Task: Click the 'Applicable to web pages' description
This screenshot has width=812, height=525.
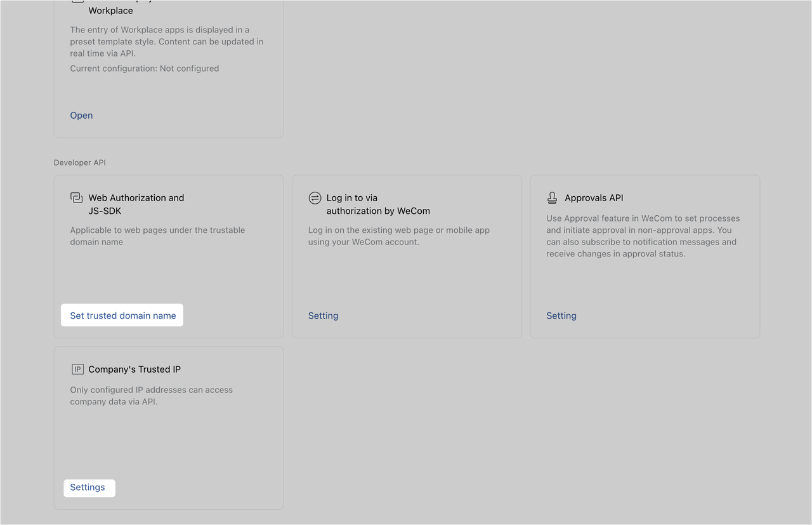Action: pos(157,236)
